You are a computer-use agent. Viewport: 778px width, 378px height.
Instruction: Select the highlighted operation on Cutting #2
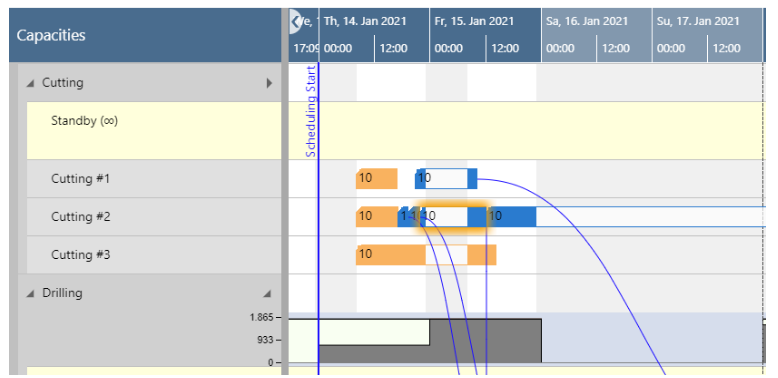(x=453, y=217)
